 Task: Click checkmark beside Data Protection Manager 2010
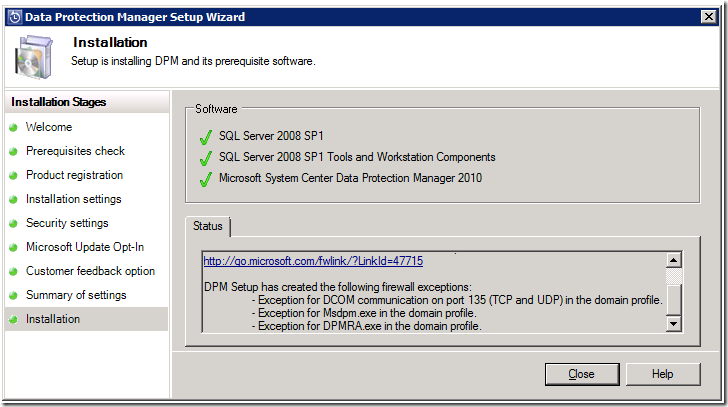(206, 180)
